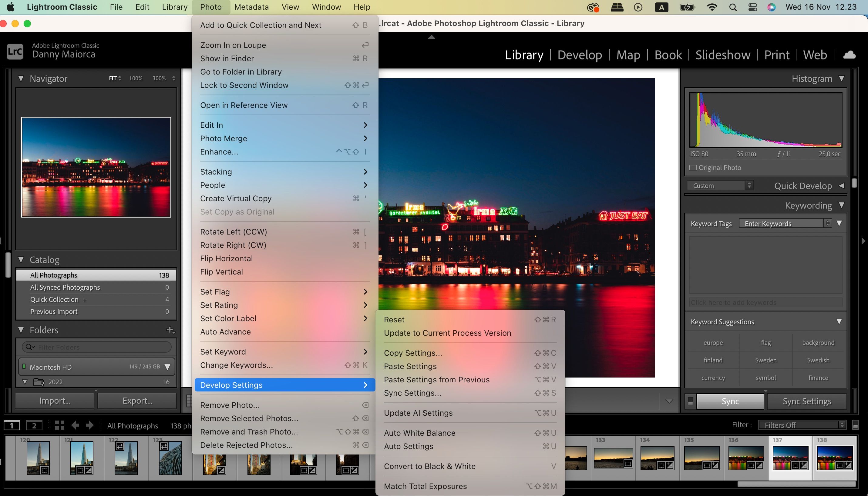
Task: Open the second window display button
Action: tap(34, 425)
